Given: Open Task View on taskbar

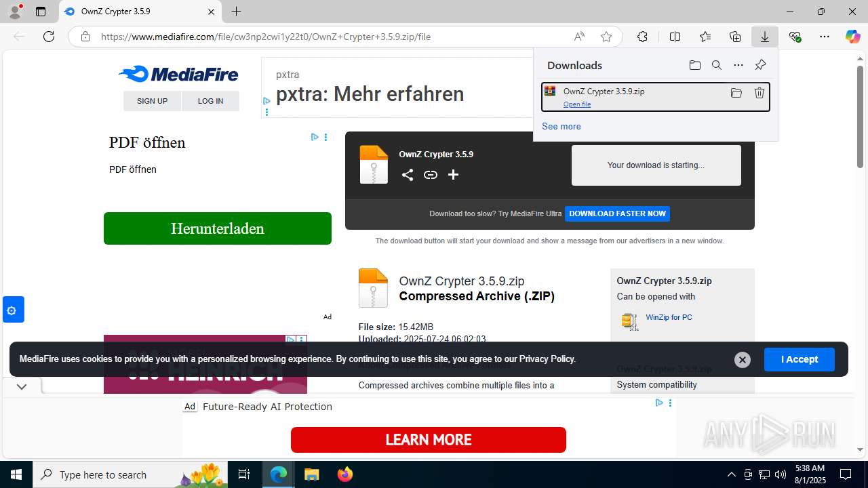Looking at the screenshot, I should (245, 474).
